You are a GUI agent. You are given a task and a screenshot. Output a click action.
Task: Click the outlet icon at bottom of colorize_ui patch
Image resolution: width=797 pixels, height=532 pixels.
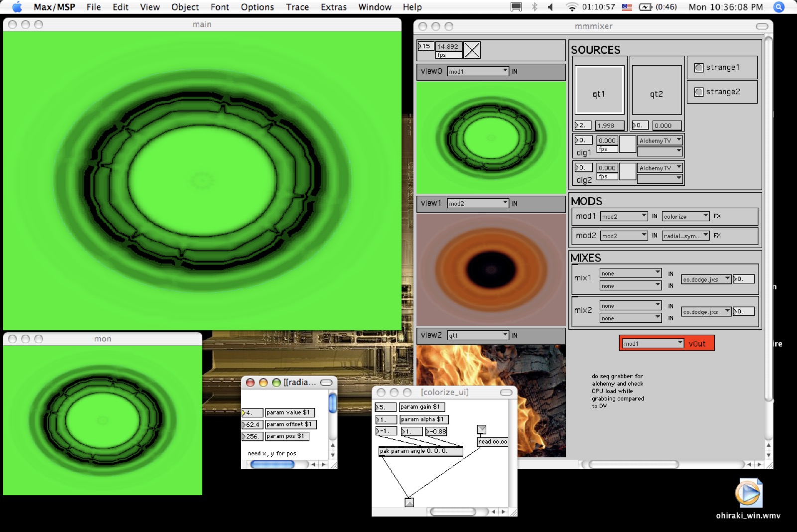tap(409, 502)
